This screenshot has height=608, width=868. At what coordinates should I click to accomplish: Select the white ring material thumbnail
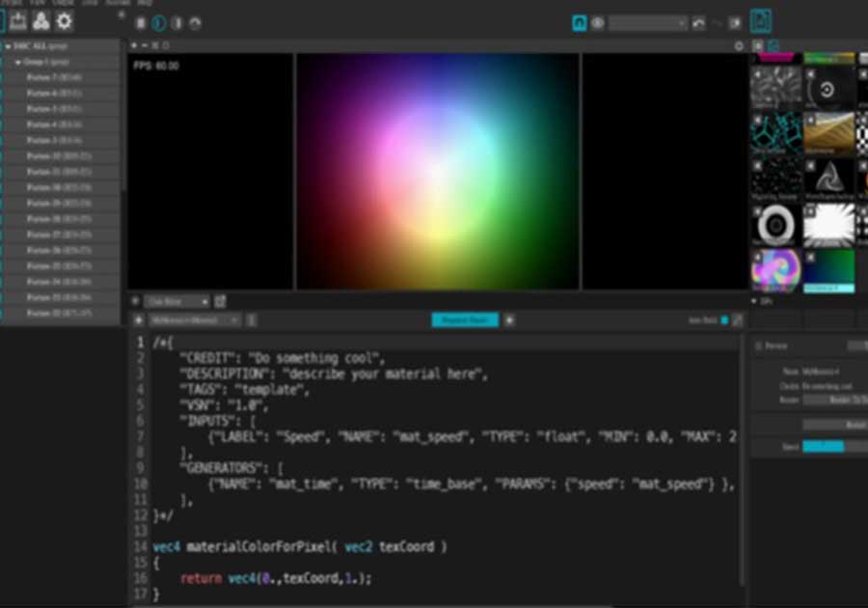coord(776,225)
